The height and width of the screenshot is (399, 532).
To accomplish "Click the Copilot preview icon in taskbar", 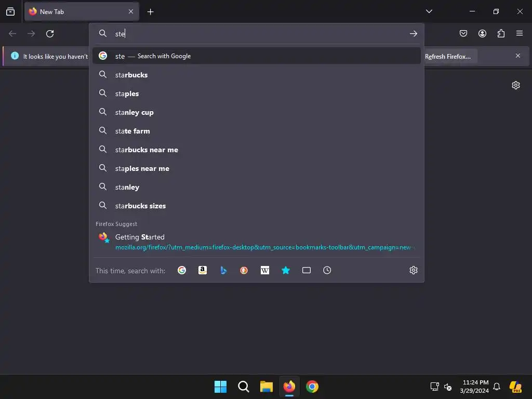I will 516,387.
